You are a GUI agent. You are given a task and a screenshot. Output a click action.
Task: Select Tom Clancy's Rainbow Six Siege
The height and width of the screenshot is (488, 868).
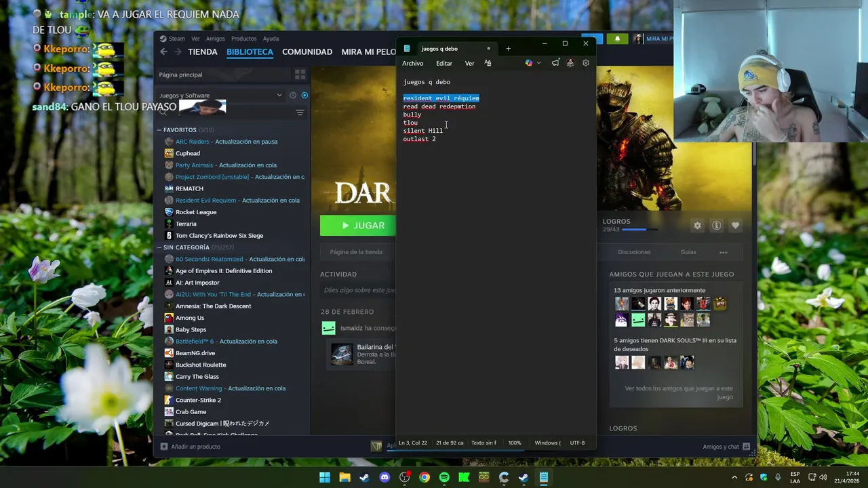click(219, 236)
